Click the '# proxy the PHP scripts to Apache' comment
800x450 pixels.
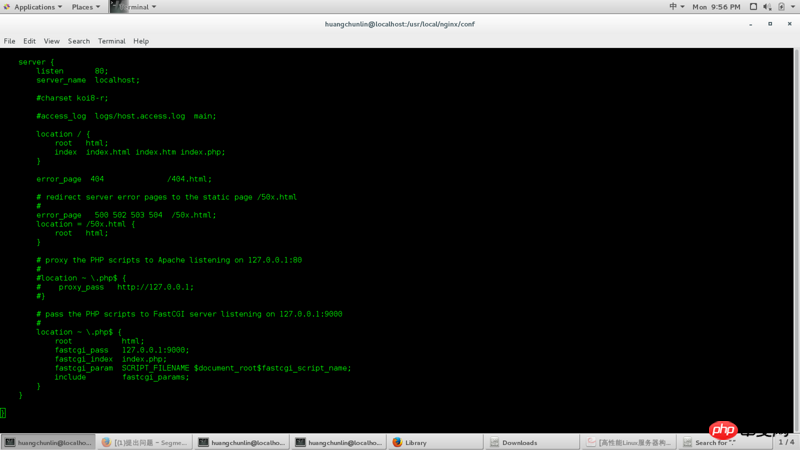(x=169, y=260)
